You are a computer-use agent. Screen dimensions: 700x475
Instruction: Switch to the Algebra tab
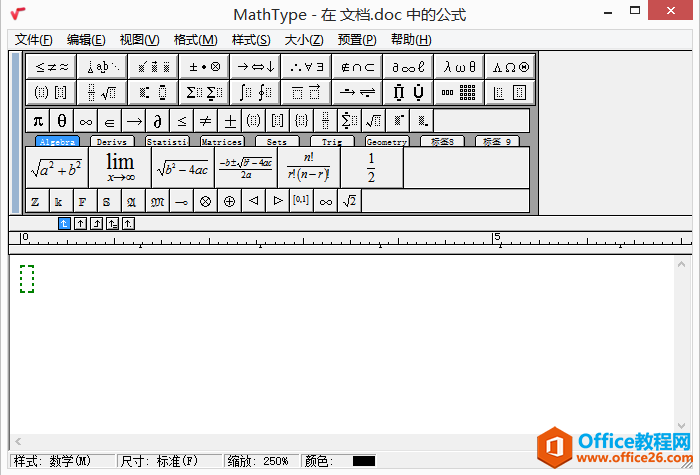coord(57,142)
